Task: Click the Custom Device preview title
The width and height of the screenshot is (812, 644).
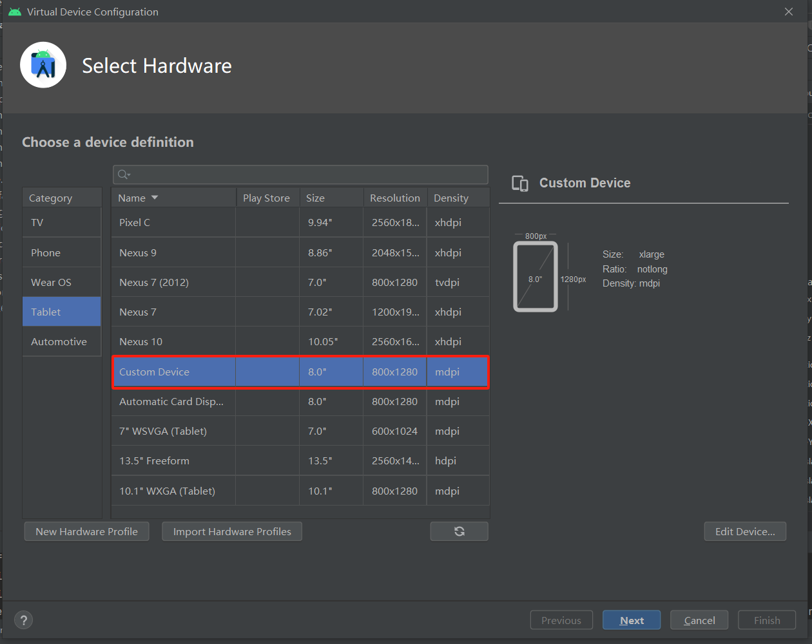Action: tap(585, 183)
